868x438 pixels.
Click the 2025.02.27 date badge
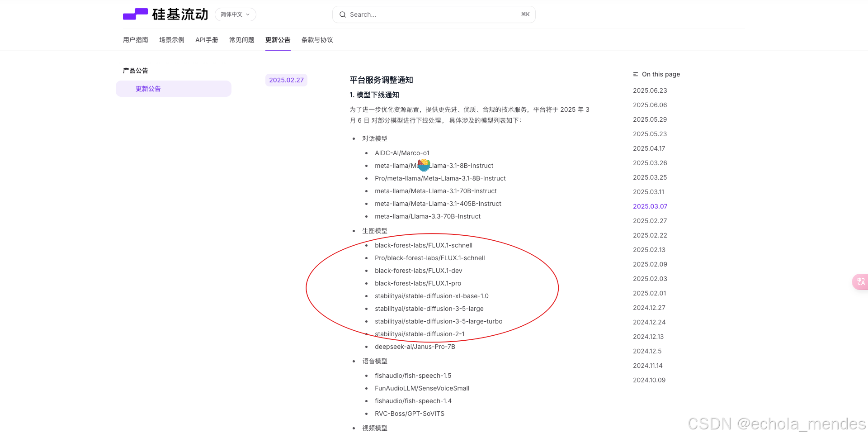click(x=287, y=80)
